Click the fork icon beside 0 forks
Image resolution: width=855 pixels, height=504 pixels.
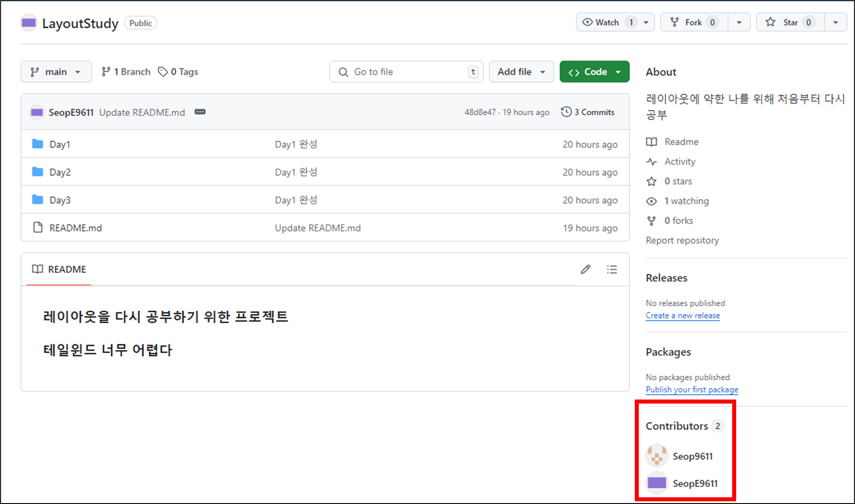pyautogui.click(x=652, y=221)
